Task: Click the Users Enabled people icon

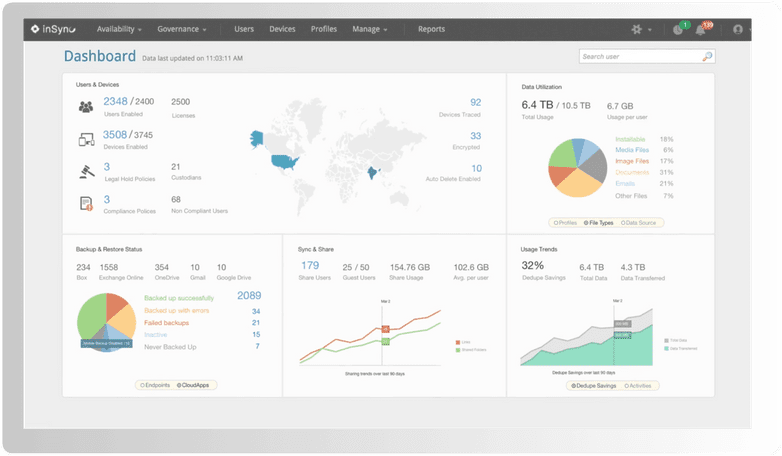Action: (x=86, y=106)
